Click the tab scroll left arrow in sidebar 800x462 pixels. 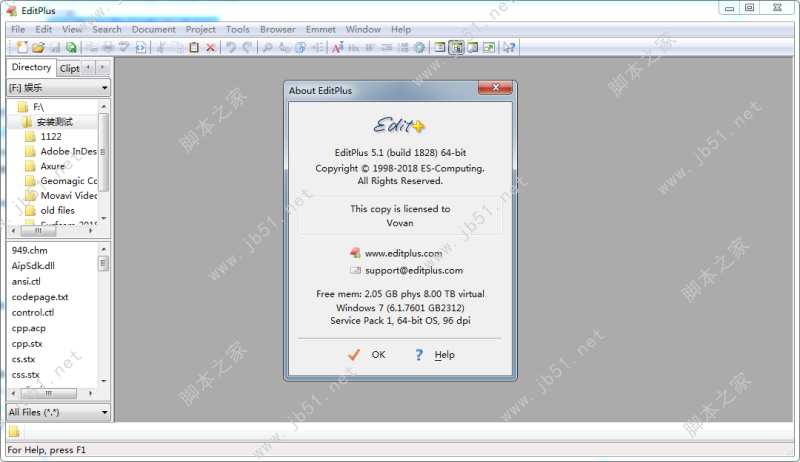pos(89,67)
